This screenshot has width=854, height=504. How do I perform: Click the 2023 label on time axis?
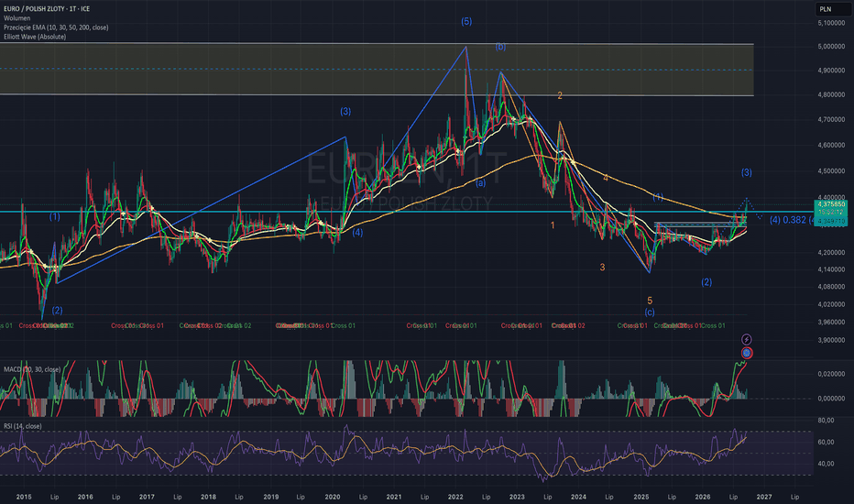[517, 497]
